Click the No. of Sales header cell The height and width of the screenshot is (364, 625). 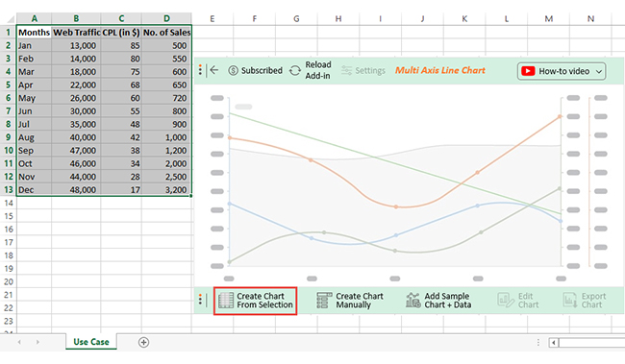click(166, 33)
